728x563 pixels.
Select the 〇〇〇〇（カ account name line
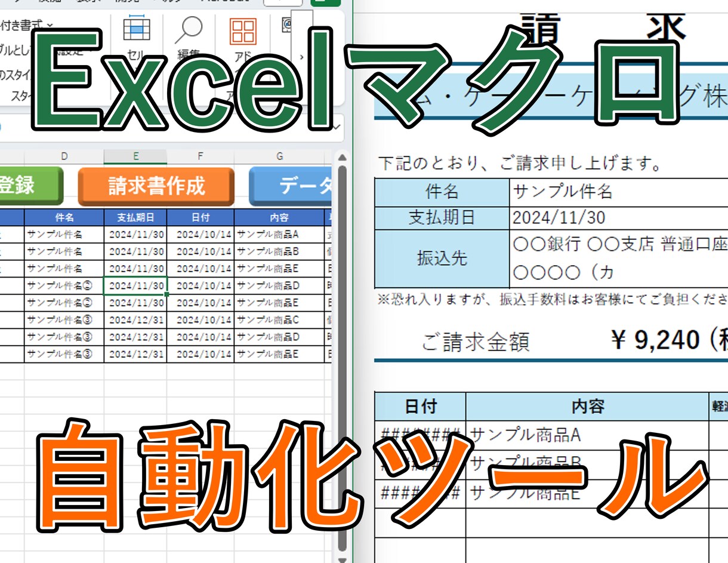coord(563,273)
